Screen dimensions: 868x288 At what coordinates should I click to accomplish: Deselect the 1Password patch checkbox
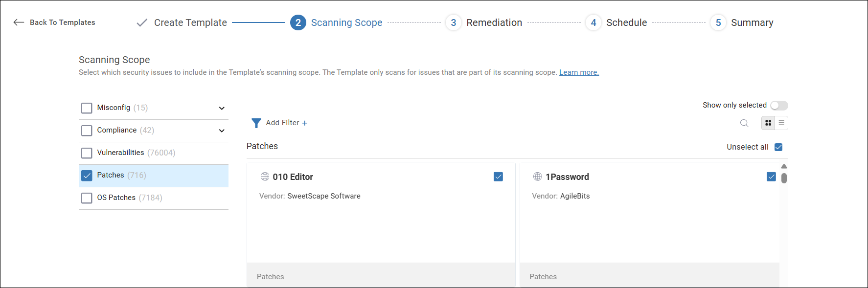(771, 177)
